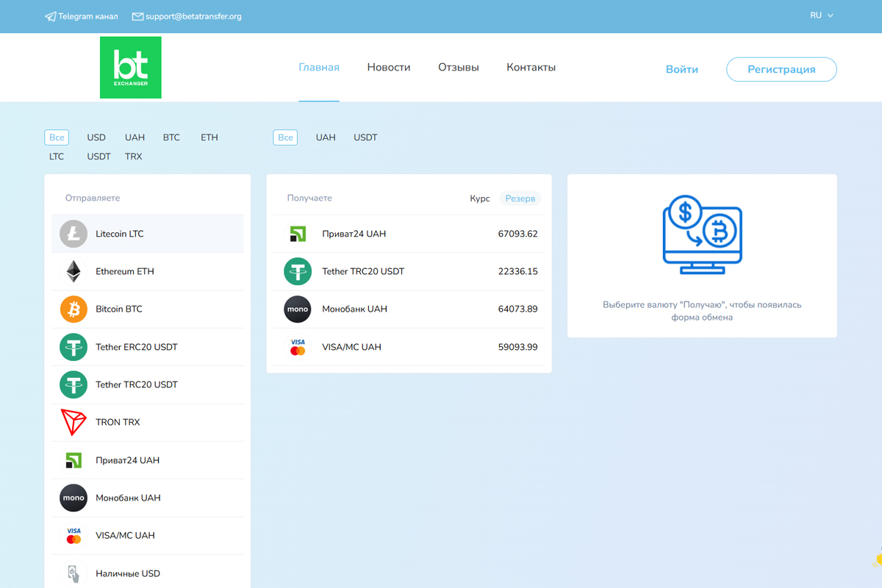Open the Новости menu item
The height and width of the screenshot is (588, 882).
(x=389, y=68)
